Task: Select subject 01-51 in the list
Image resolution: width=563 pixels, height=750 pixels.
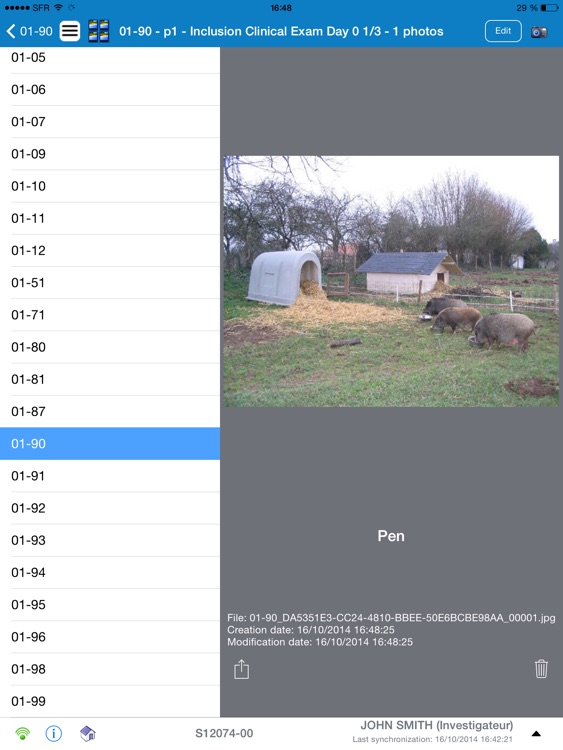Action: [x=110, y=283]
